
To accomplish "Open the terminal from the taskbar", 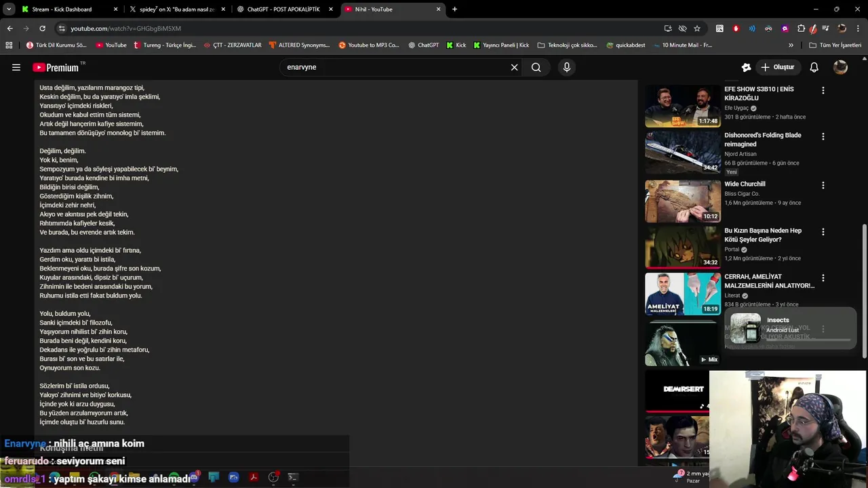I will 293,477.
